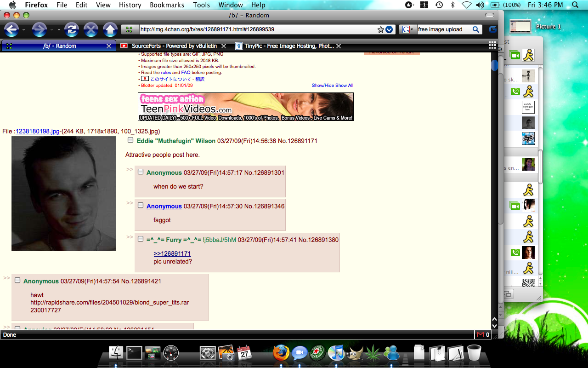Launch iTunes from the Dock
588x368 pixels.
336,353
